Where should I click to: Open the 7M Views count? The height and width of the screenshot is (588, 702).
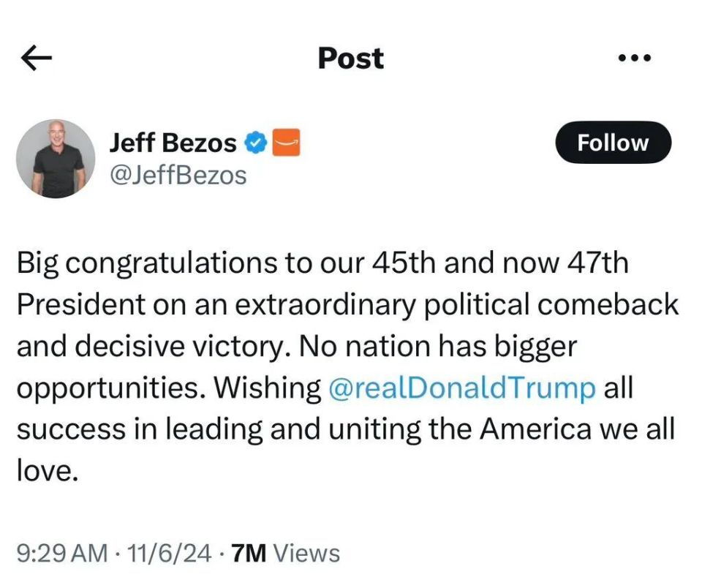click(x=285, y=553)
